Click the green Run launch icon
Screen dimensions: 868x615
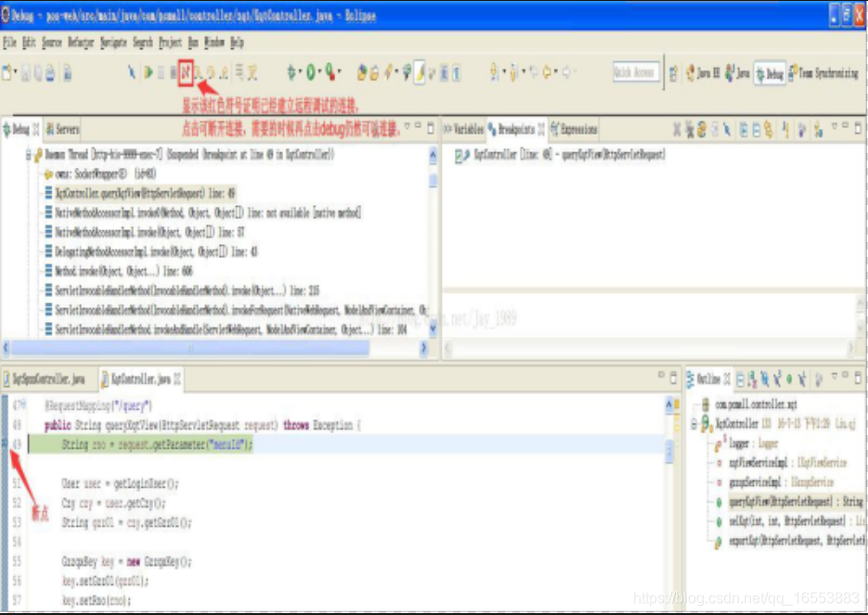tap(311, 72)
